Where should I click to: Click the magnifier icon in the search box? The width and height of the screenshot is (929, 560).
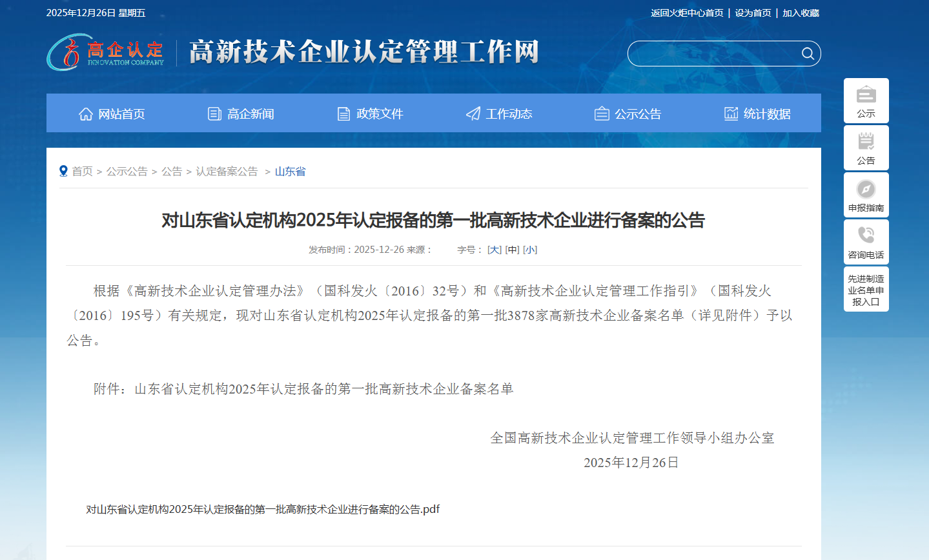[808, 54]
